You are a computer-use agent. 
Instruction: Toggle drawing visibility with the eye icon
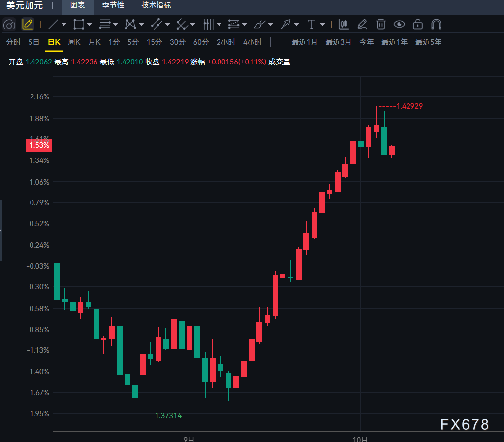399,25
